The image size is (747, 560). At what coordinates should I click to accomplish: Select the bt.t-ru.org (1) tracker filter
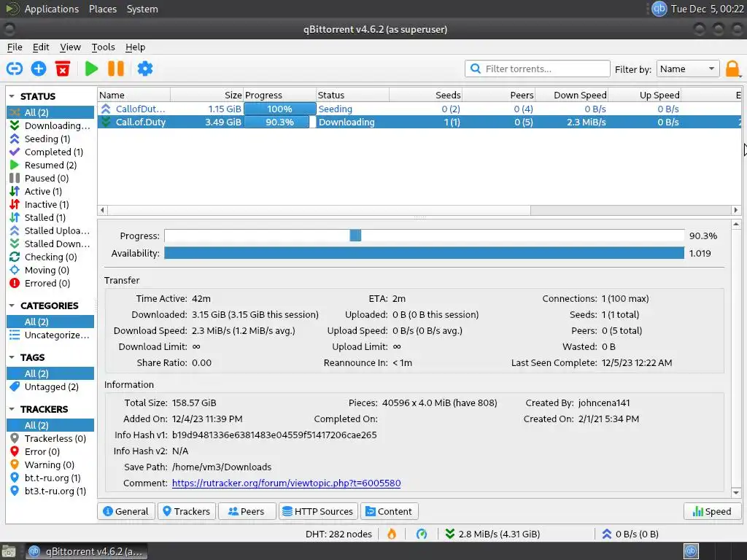click(50, 478)
